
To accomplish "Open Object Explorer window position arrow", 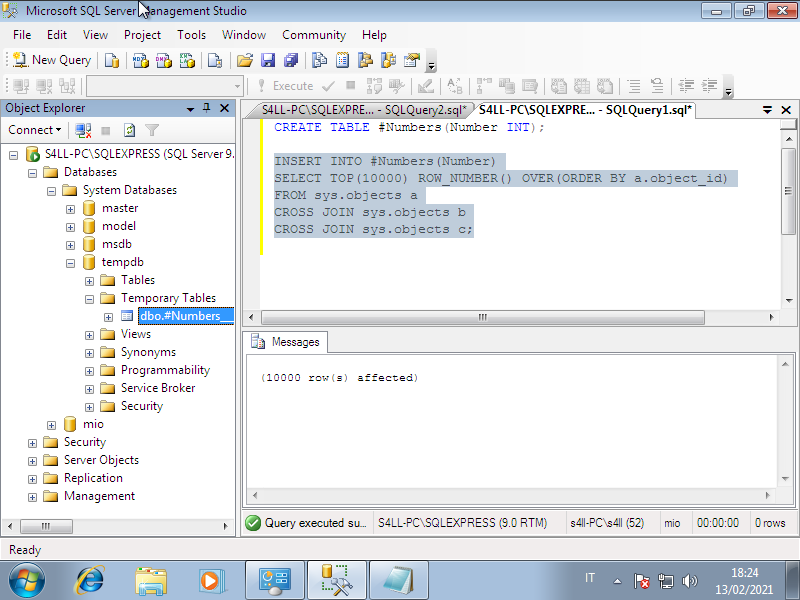I will point(190,109).
